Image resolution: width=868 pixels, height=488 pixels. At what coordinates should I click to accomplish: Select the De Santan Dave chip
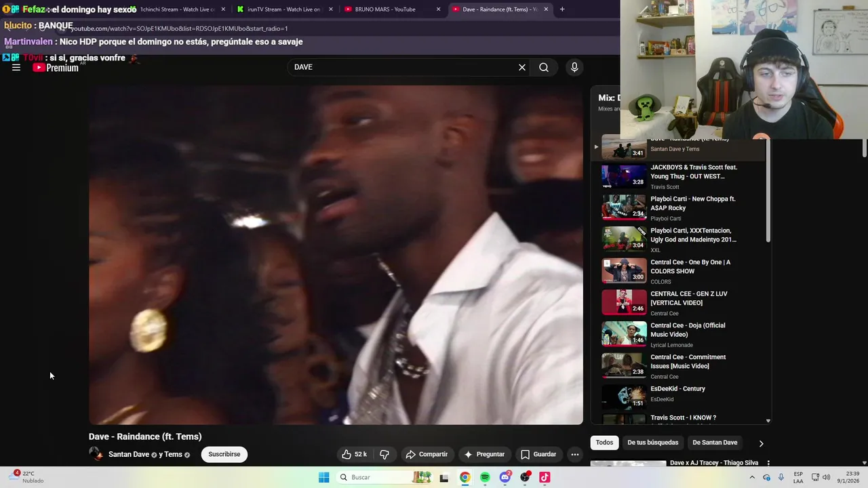coord(715,443)
